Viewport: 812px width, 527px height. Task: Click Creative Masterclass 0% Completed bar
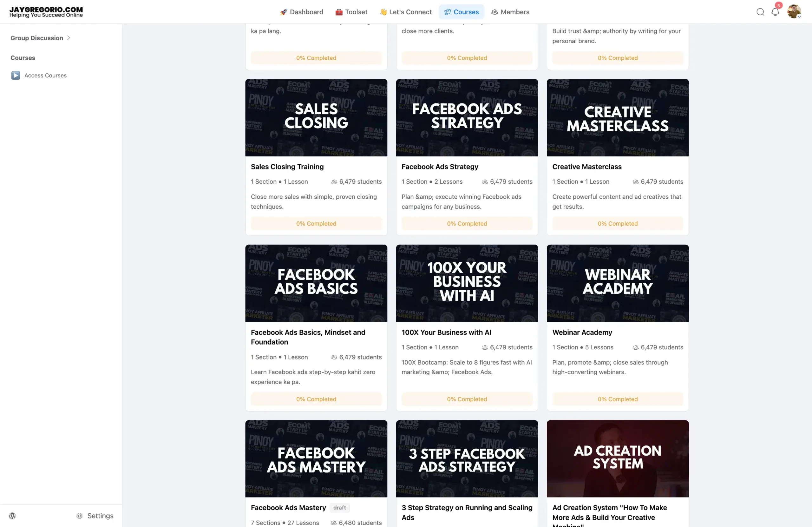[x=618, y=224]
